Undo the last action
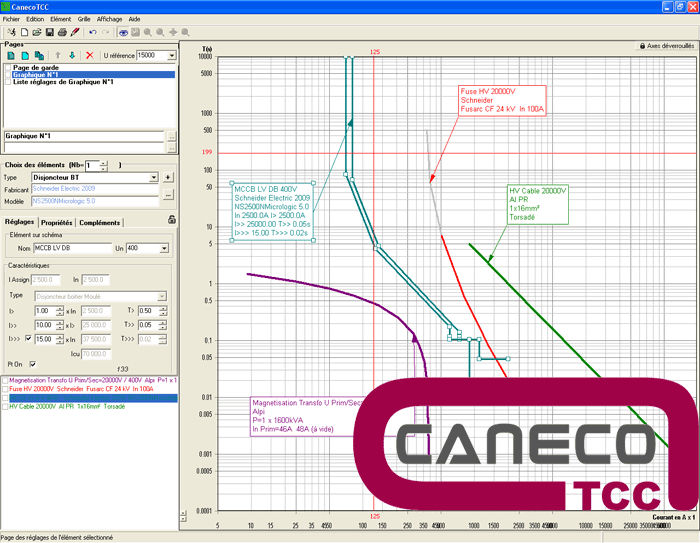The height and width of the screenshot is (543, 700). point(92,32)
